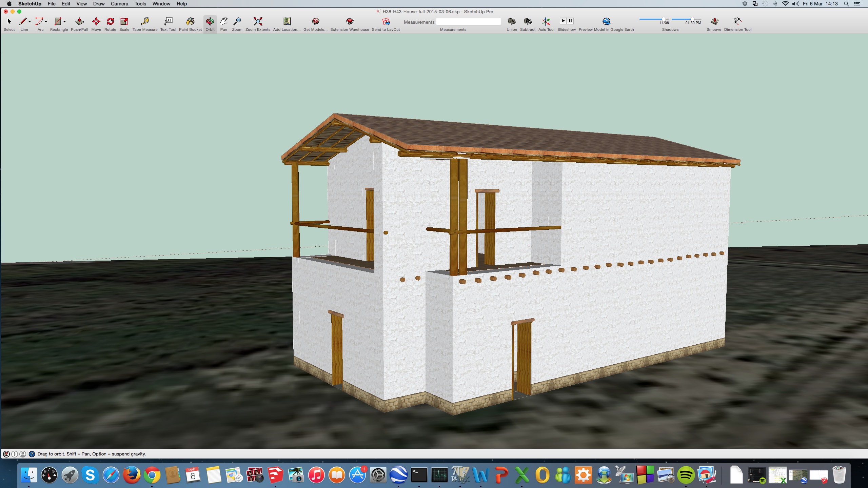The width and height of the screenshot is (868, 488).
Task: Play the slideshow animation
Action: [x=563, y=21]
